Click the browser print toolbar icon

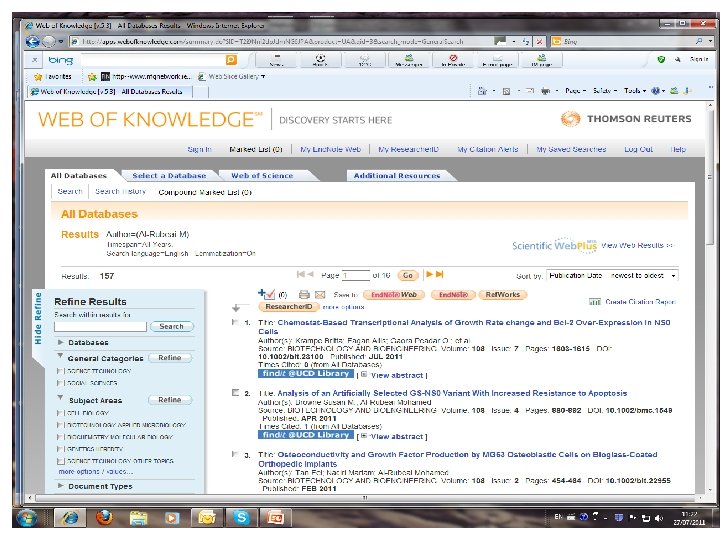click(546, 90)
